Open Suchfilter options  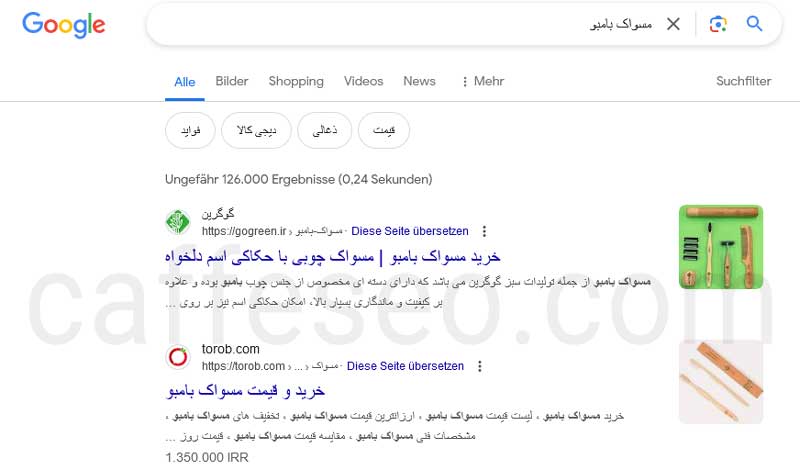point(743,81)
